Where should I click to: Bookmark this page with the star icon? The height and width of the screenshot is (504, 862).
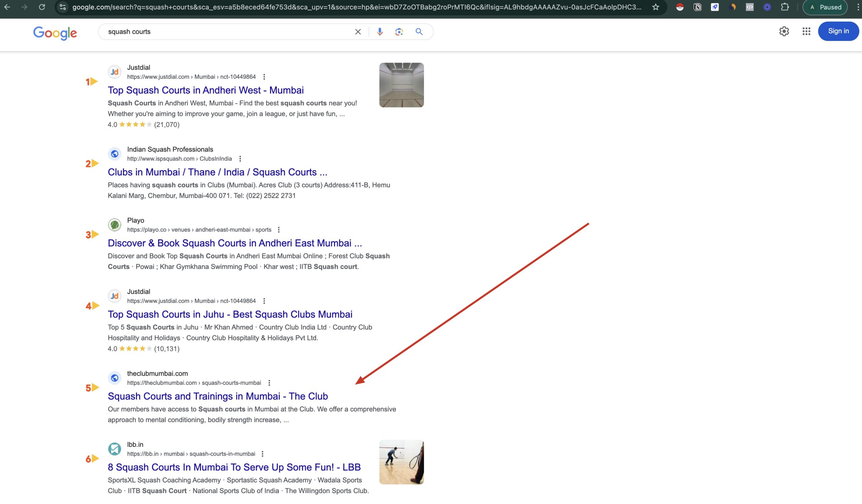656,7
